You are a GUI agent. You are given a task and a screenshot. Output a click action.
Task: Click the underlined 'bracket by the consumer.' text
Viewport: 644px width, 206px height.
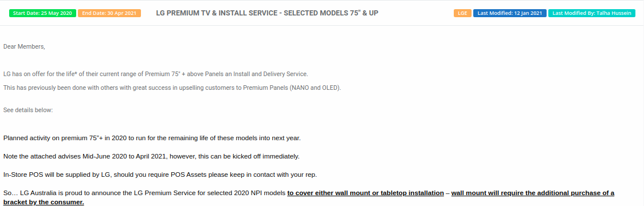(44, 202)
